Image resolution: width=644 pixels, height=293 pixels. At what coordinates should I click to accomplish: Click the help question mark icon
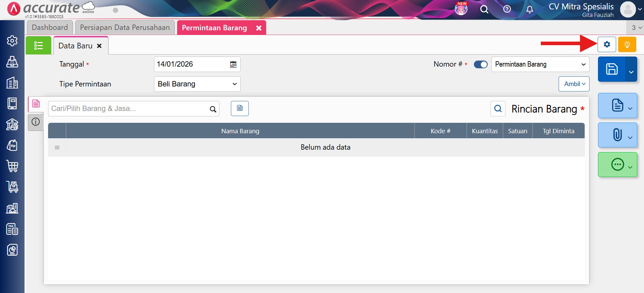[x=507, y=9]
